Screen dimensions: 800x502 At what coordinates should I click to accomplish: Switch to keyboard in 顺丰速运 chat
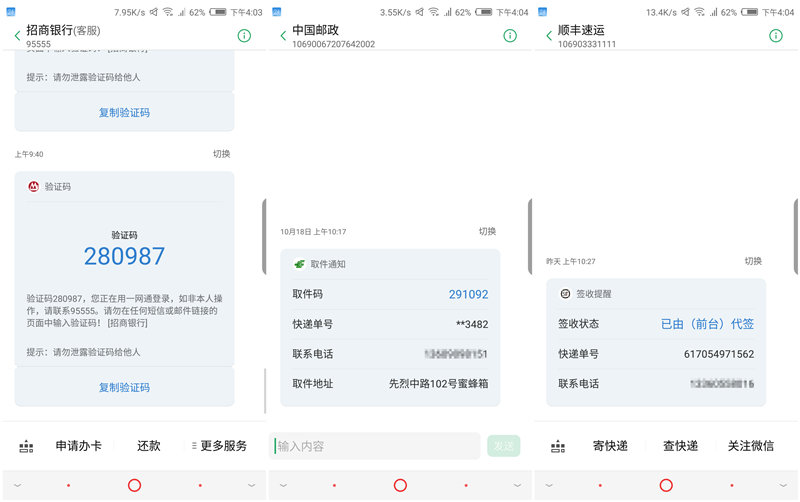pyautogui.click(x=558, y=446)
